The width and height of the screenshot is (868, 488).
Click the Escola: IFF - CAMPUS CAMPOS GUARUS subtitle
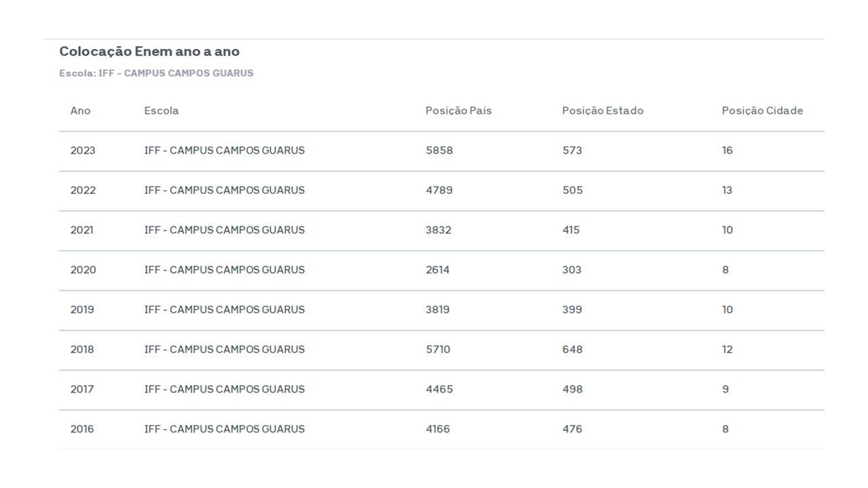pyautogui.click(x=156, y=73)
